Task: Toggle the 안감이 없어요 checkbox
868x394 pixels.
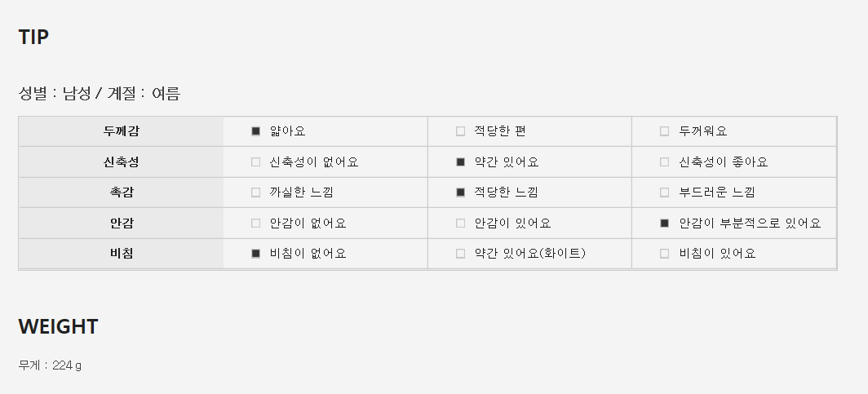Action: click(x=256, y=224)
